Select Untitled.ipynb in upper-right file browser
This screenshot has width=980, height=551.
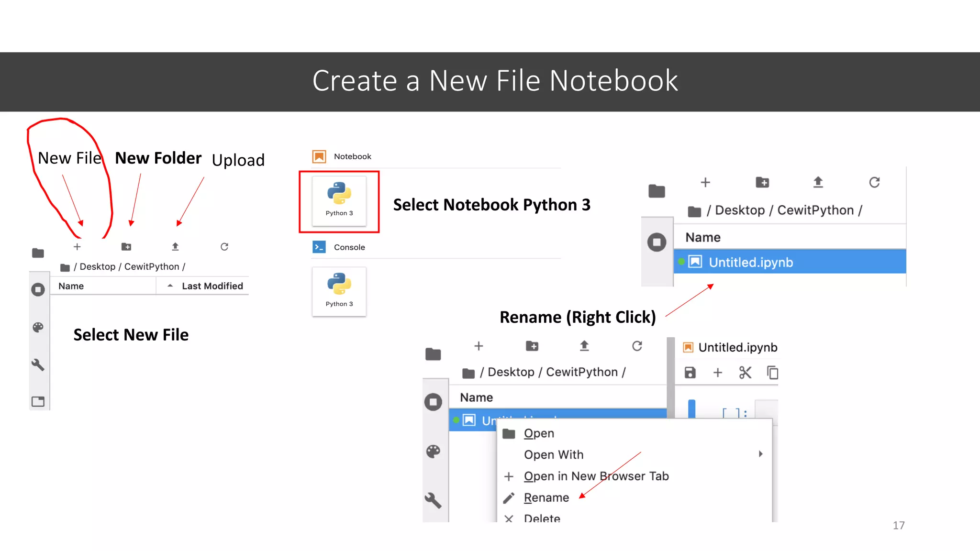click(790, 262)
